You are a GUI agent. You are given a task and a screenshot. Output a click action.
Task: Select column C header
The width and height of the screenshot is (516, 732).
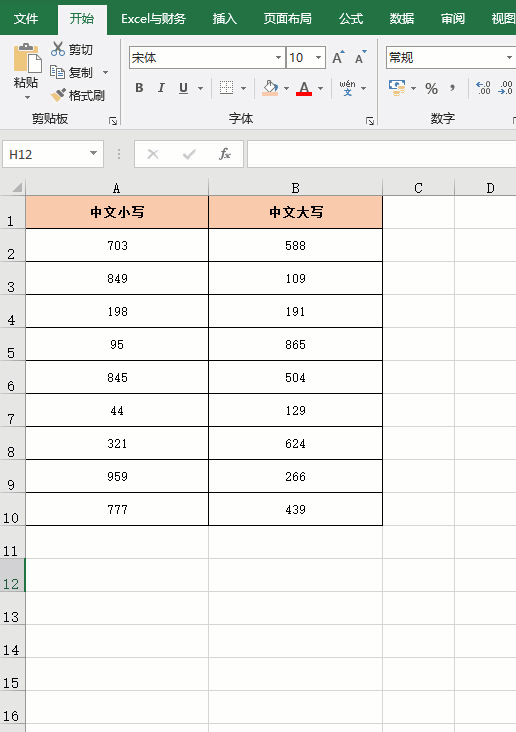[418, 188]
